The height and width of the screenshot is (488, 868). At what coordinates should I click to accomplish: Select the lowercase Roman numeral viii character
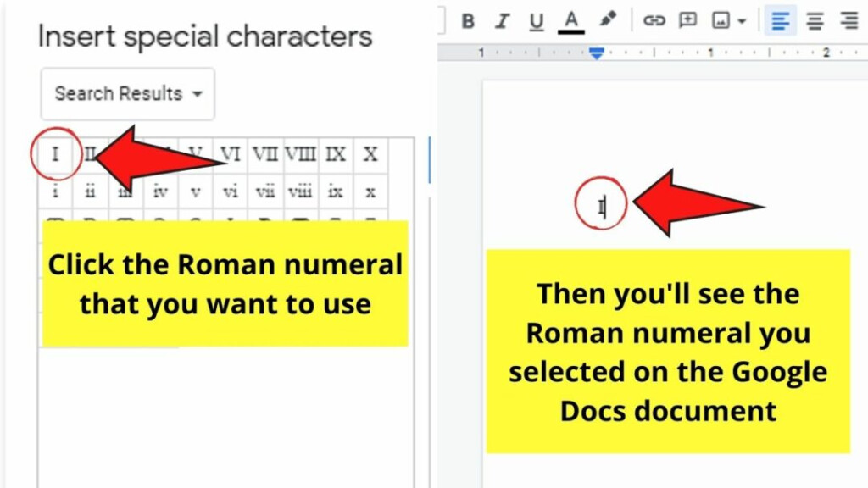[300, 191]
